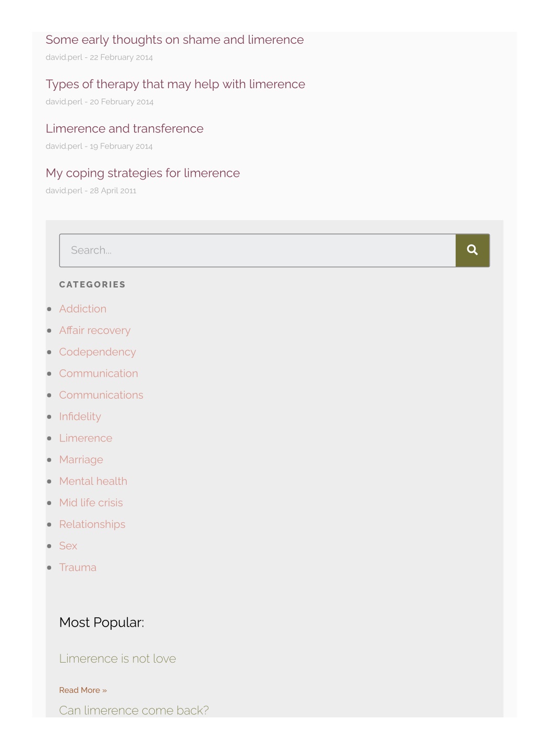534x756 pixels.
Task: Click the magnifying glass search button
Action: click(x=472, y=250)
